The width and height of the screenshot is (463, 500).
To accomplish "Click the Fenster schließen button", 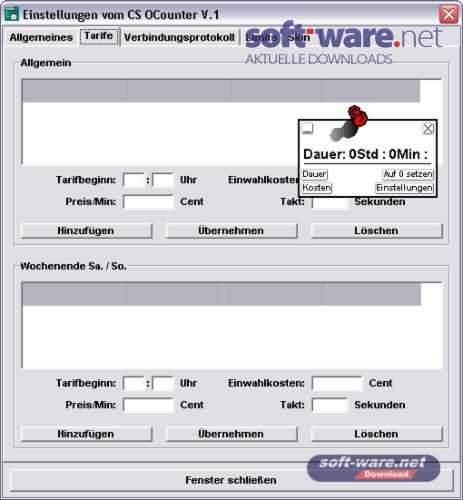I will click(x=231, y=480).
